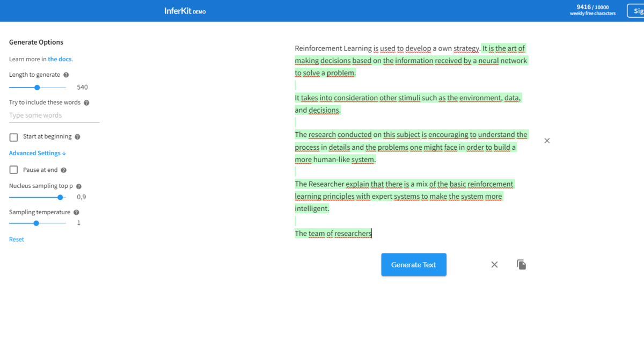Show help for Pause at end
The height and width of the screenshot is (363, 644).
point(63,170)
